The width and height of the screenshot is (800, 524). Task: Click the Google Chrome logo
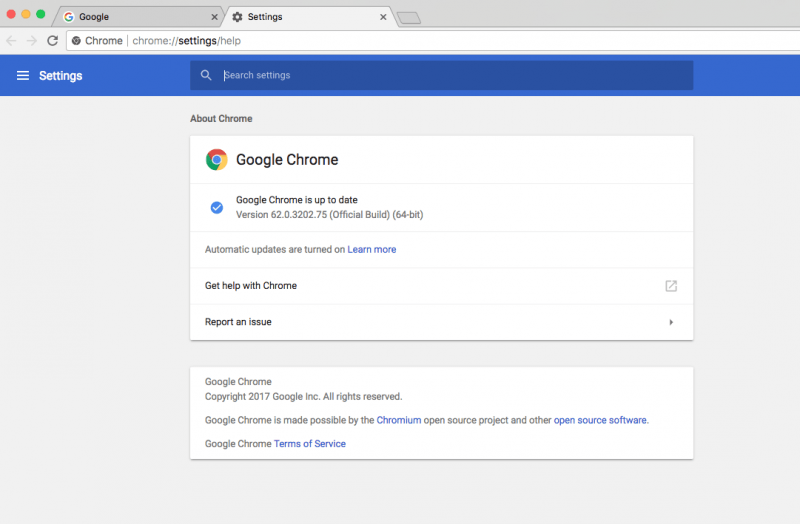coord(216,160)
